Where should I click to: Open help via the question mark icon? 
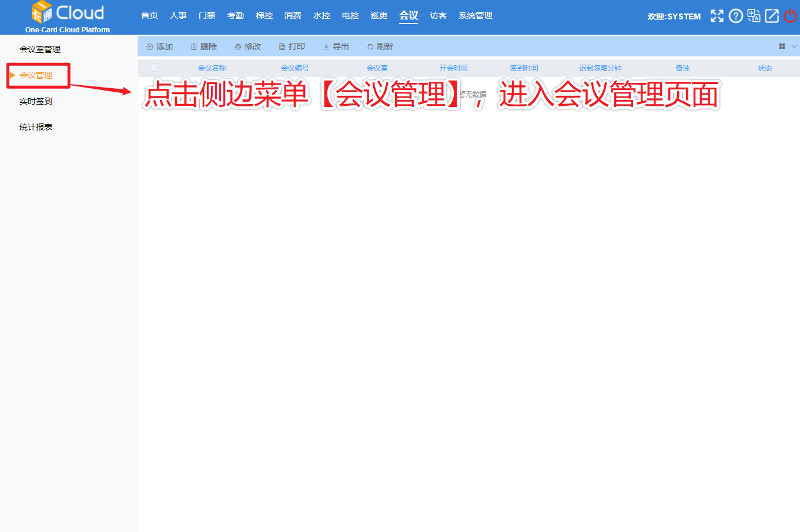(735, 16)
